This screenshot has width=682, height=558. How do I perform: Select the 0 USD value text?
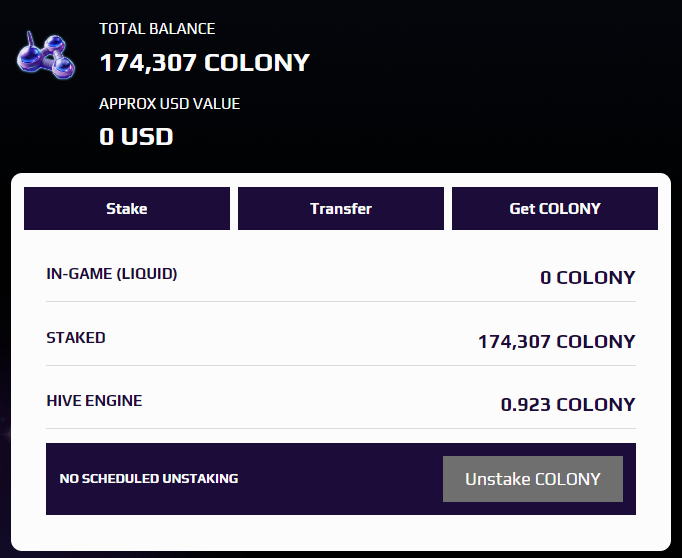pyautogui.click(x=136, y=137)
